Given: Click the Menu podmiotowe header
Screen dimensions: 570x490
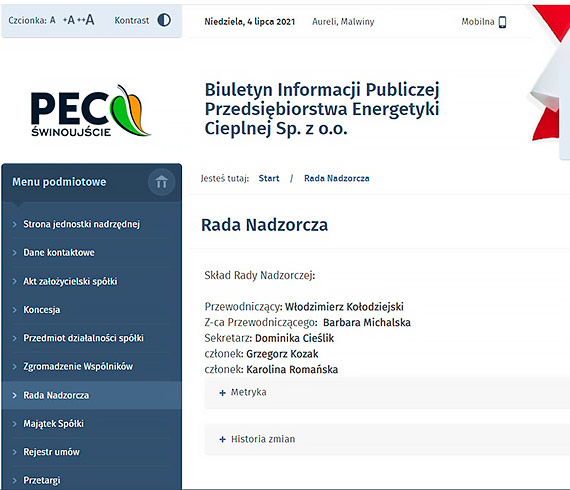Looking at the screenshot, I should 59,182.
